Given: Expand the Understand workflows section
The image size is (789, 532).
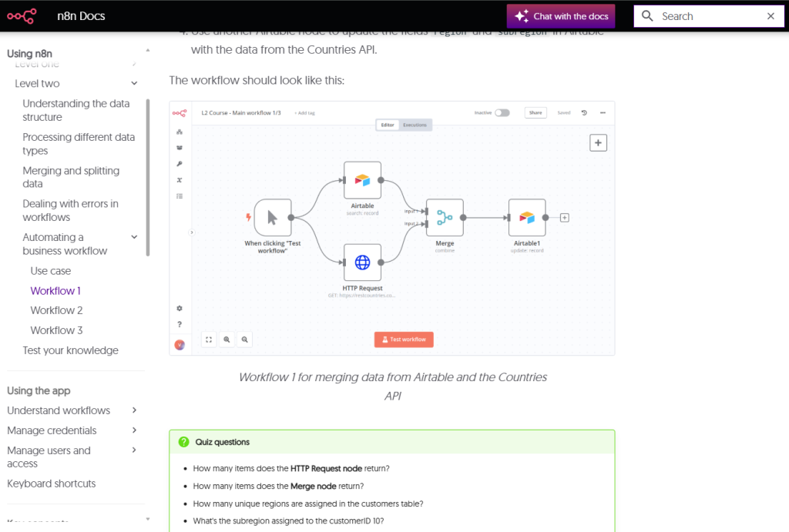Looking at the screenshot, I should pos(134,410).
